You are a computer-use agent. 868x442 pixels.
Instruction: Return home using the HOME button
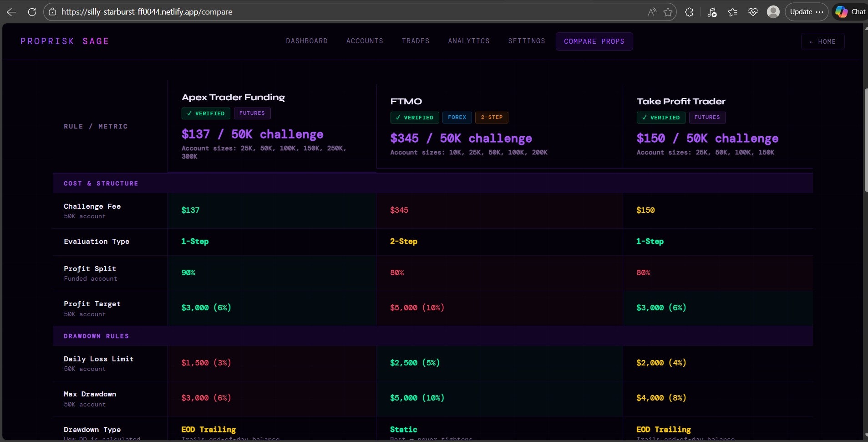(822, 41)
